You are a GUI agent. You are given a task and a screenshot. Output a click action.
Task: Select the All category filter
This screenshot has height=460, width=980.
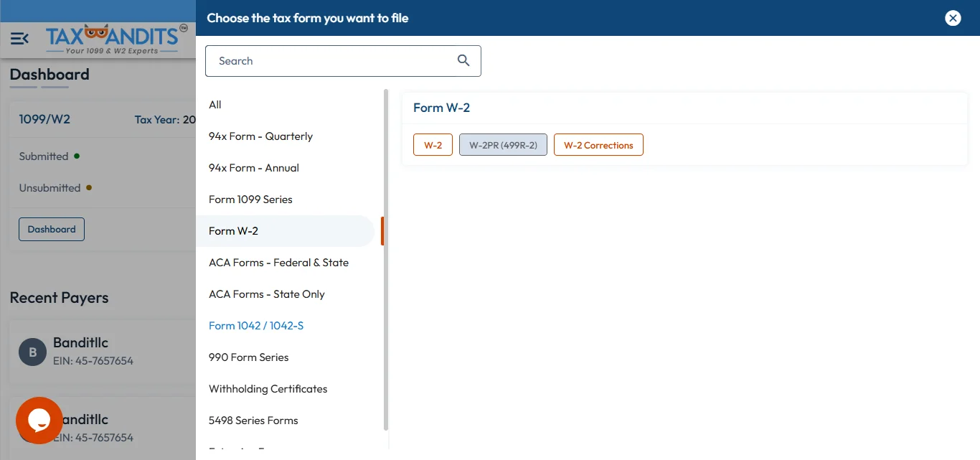215,104
